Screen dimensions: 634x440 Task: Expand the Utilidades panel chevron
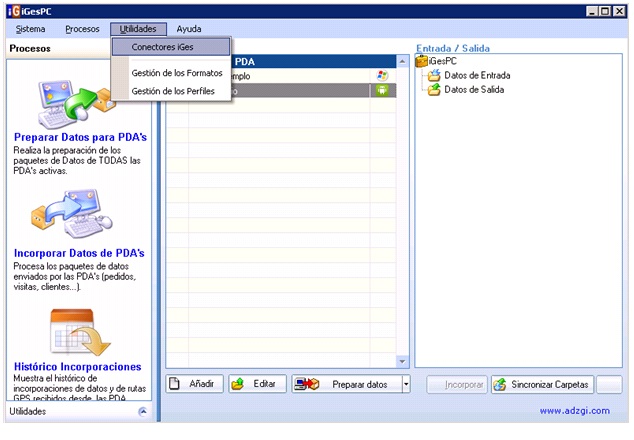point(142,411)
